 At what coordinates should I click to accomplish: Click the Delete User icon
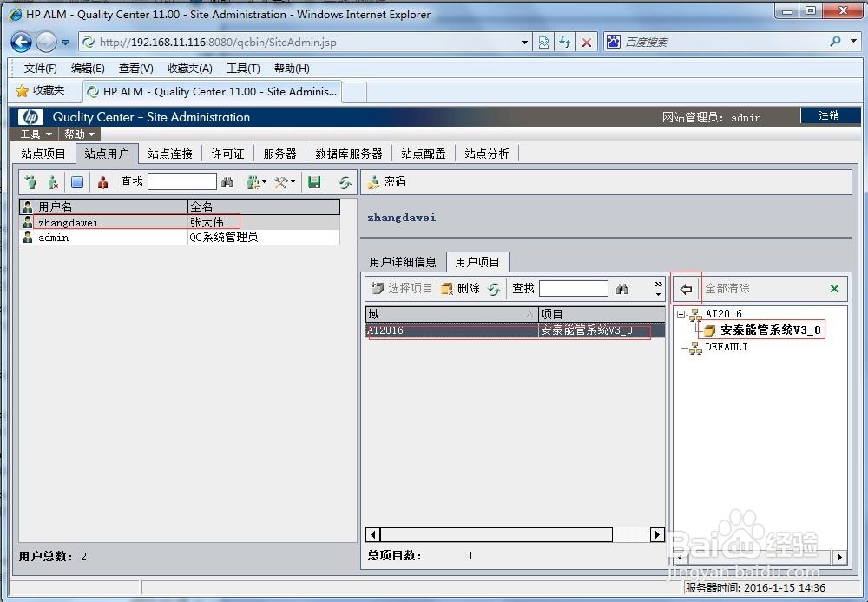click(53, 182)
